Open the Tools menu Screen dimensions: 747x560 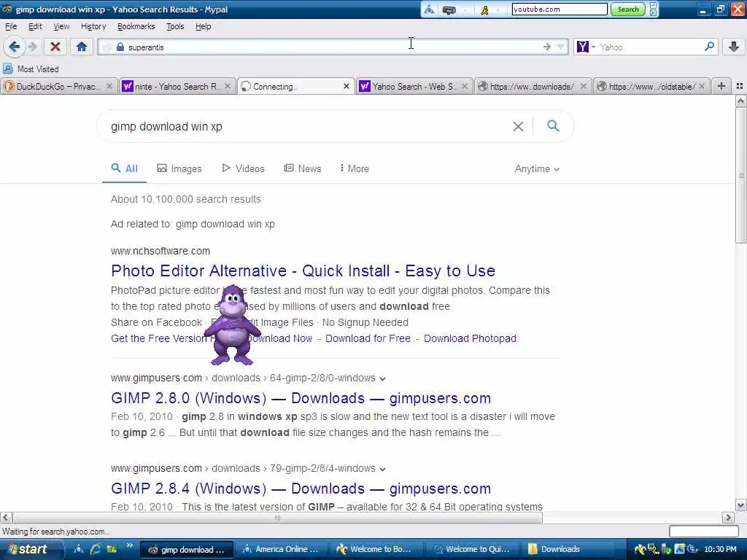[x=175, y=26]
